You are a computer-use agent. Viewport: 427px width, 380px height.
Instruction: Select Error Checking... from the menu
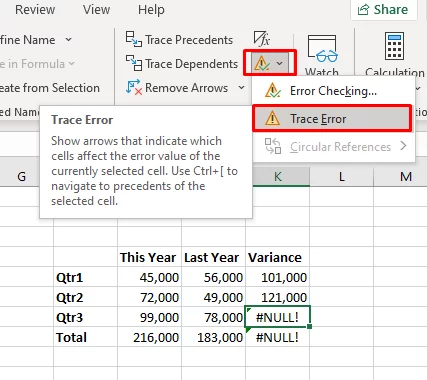pyautogui.click(x=333, y=91)
